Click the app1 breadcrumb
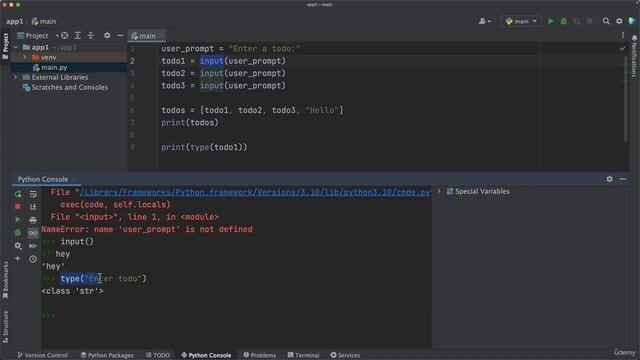Image resolution: width=640 pixels, height=360 pixels. pos(14,21)
